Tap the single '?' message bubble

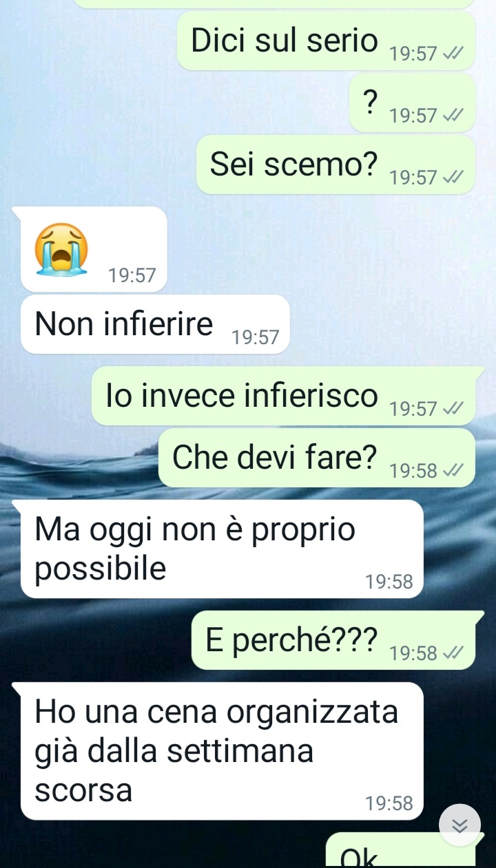(x=413, y=103)
